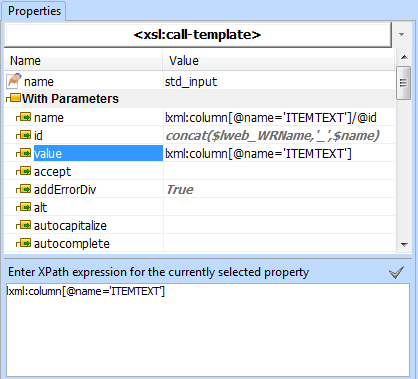The image size is (418, 379).
Task: Click the scroll up arrow of properties list
Action: tap(404, 57)
